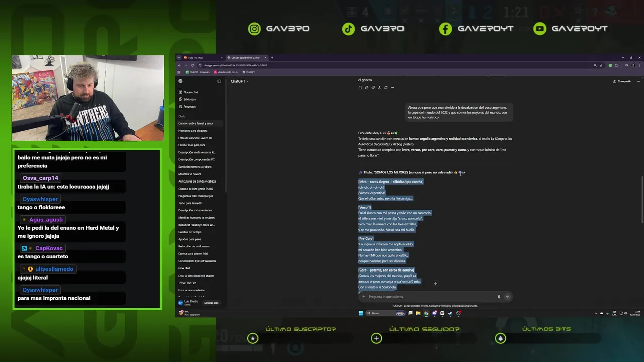
Task: Open the Windows Start button
Action: tap(361, 313)
